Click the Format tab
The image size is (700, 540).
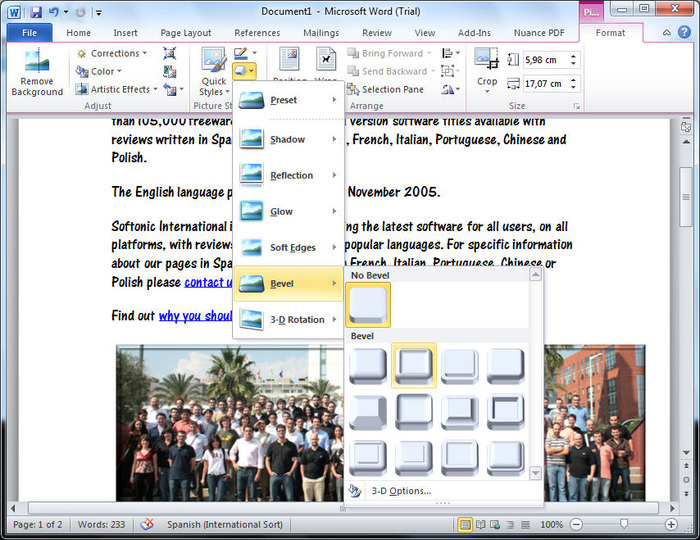[610, 33]
